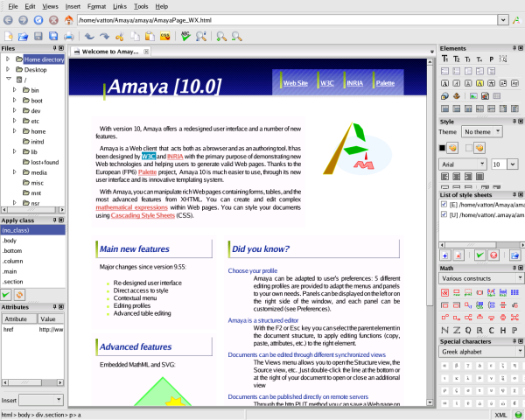The width and height of the screenshot is (525, 420).
Task: Click the Print document toolbar icon
Action: (x=68, y=37)
